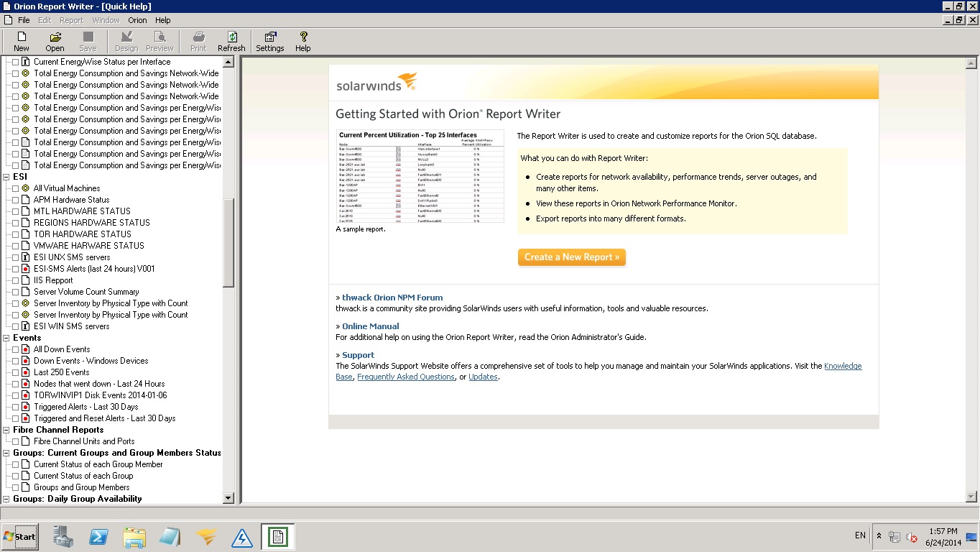This screenshot has height=552, width=980.
Task: Select Triggered and Reset Alerts - Last 30 Days
Action: tap(104, 418)
